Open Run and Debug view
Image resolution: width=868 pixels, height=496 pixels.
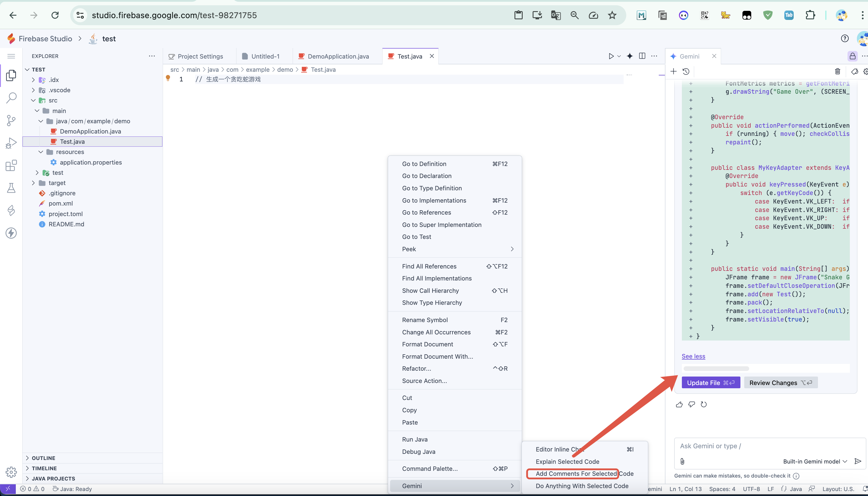[x=11, y=143]
